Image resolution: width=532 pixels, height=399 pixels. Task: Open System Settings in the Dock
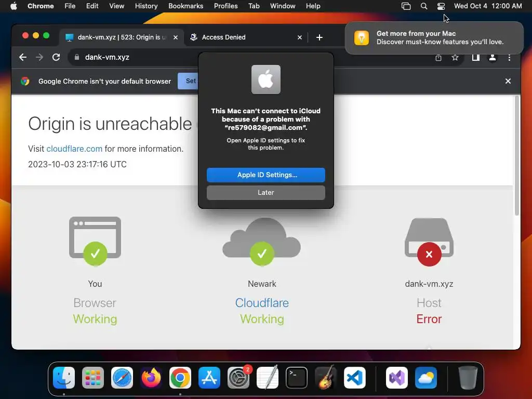(x=238, y=378)
